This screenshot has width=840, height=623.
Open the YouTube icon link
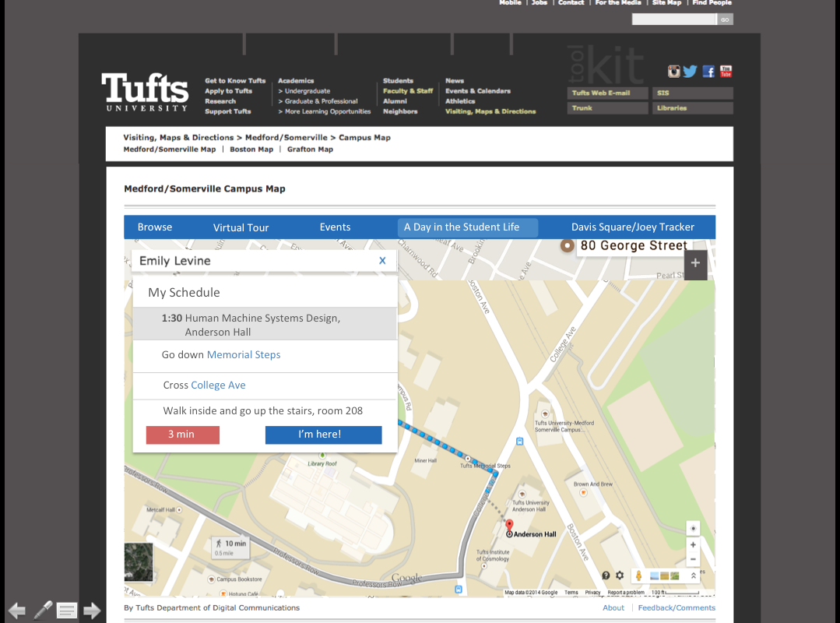[x=726, y=72]
